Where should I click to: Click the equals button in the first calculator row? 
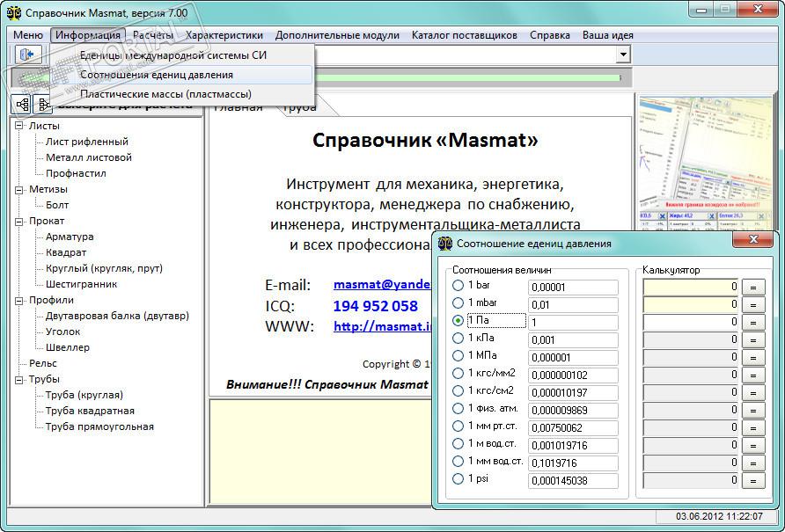click(753, 288)
